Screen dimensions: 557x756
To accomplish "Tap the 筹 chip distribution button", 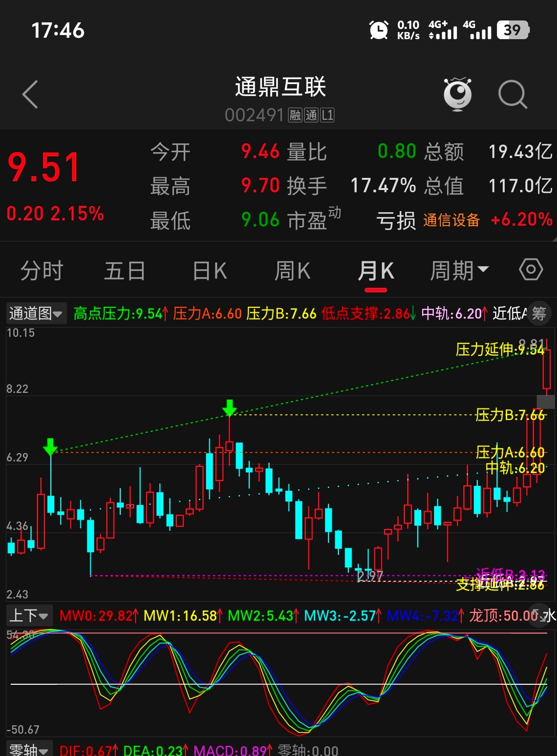I will pyautogui.click(x=539, y=313).
